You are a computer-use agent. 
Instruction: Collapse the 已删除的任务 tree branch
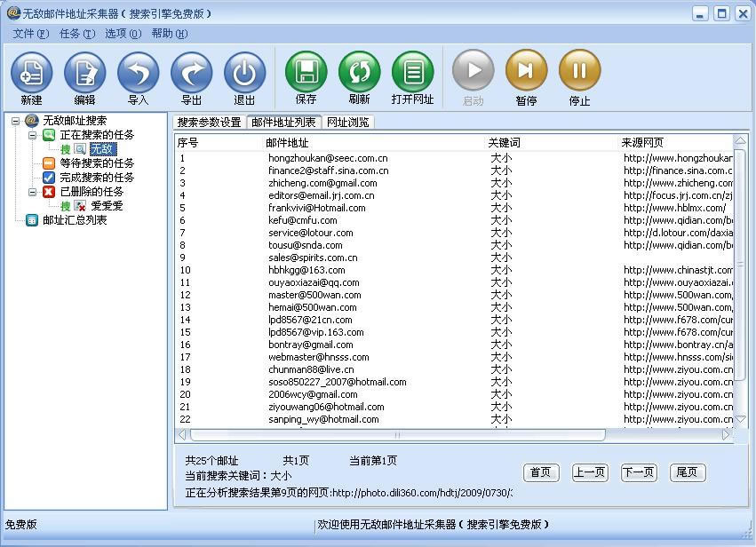32,192
